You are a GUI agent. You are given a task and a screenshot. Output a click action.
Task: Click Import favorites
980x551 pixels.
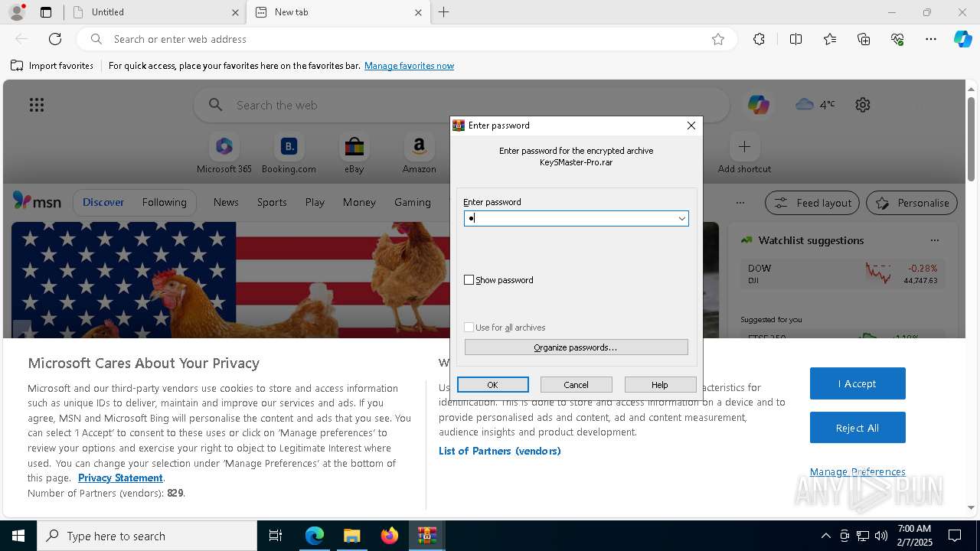tap(52, 66)
